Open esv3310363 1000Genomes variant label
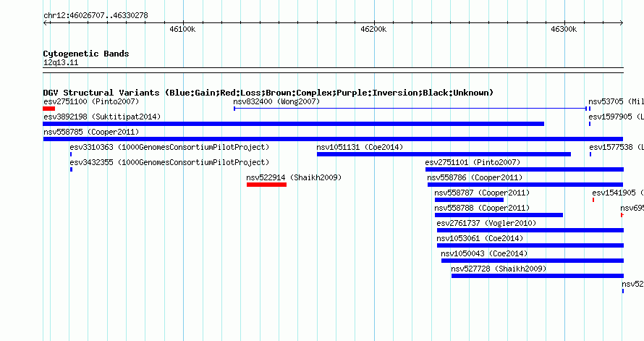 coord(169,147)
